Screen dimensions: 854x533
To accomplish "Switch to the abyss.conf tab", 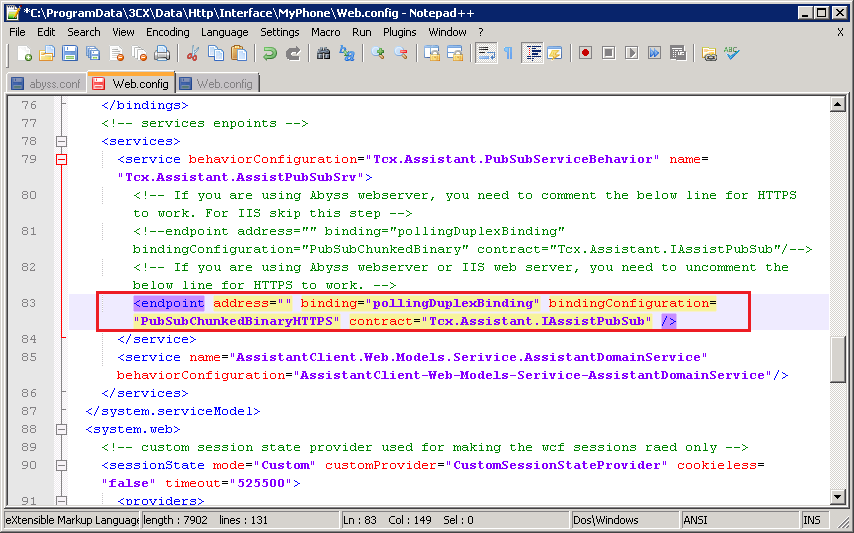I will click(47, 84).
